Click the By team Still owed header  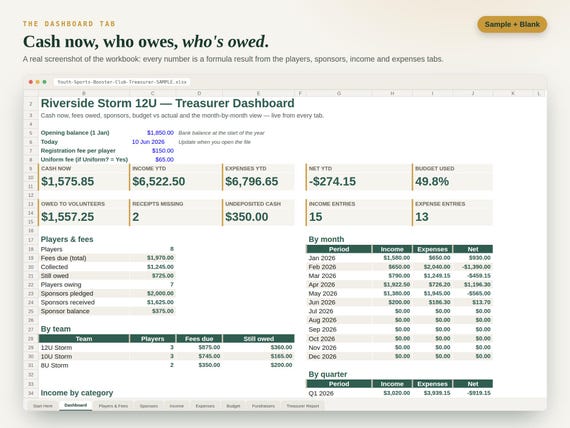(259, 339)
